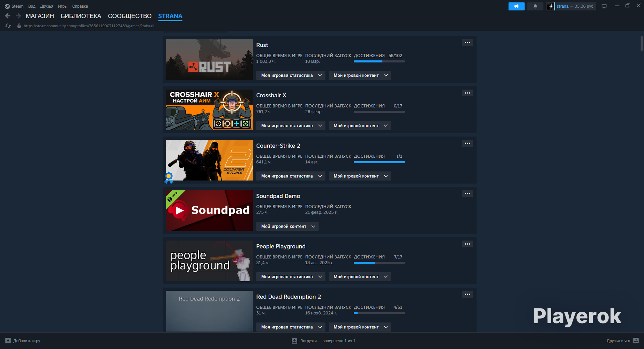Open the Red Dead Redemption 2 title

(x=289, y=297)
